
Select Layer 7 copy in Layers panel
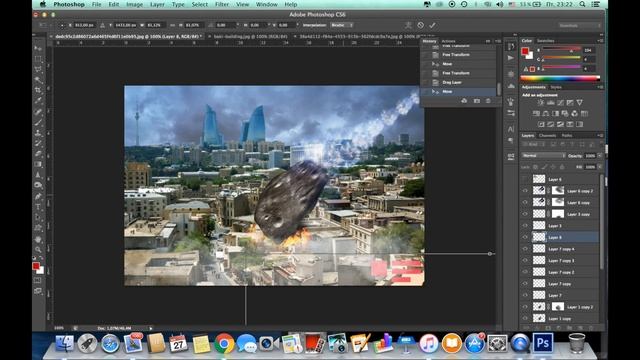coord(560,284)
